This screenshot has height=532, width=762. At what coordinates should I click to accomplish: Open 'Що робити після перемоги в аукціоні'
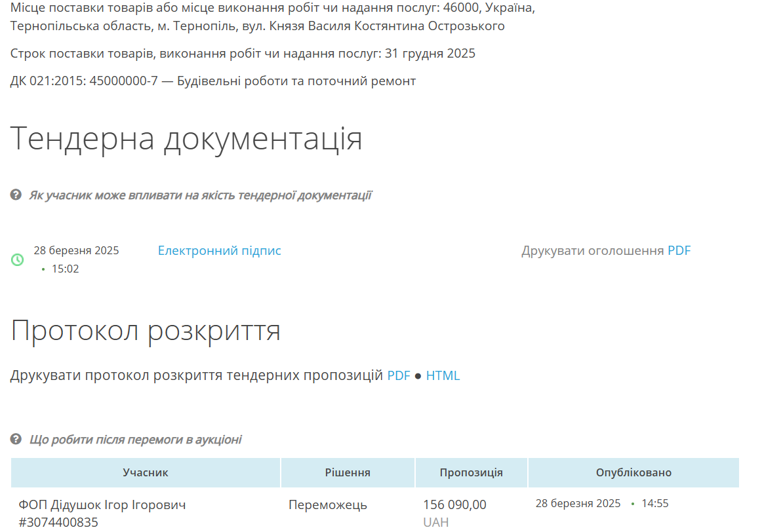tap(135, 439)
